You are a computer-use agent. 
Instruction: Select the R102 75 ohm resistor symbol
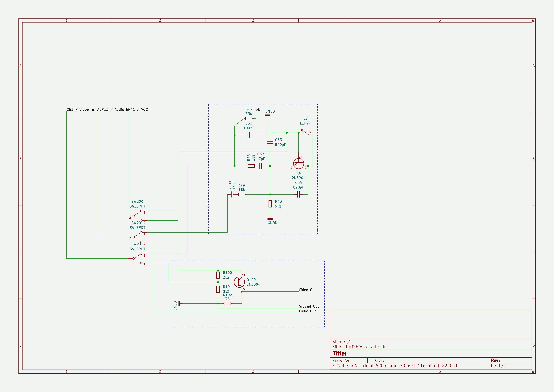(227, 303)
